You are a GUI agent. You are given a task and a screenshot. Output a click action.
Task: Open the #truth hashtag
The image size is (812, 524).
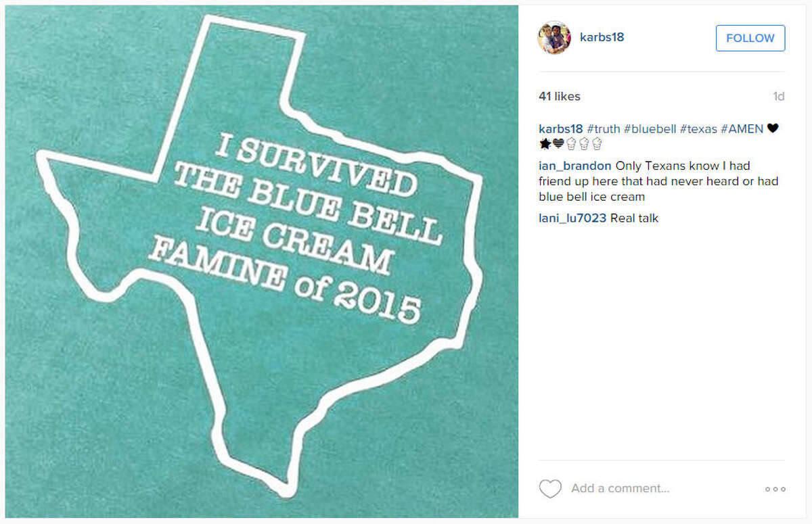(603, 128)
